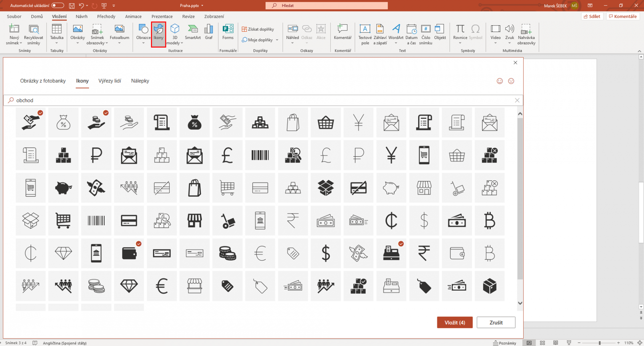Switch to the Nálepky tab
This screenshot has height=346, width=644.
coord(140,81)
